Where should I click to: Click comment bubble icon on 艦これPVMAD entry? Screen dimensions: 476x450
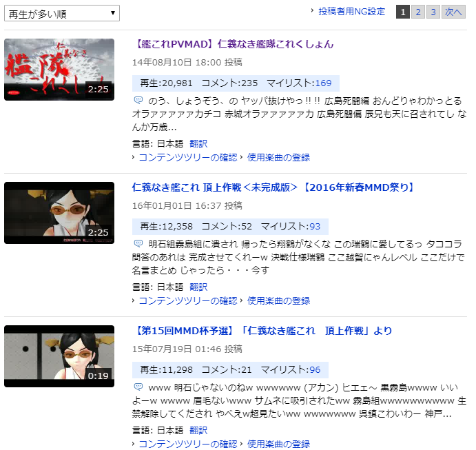[x=138, y=100]
